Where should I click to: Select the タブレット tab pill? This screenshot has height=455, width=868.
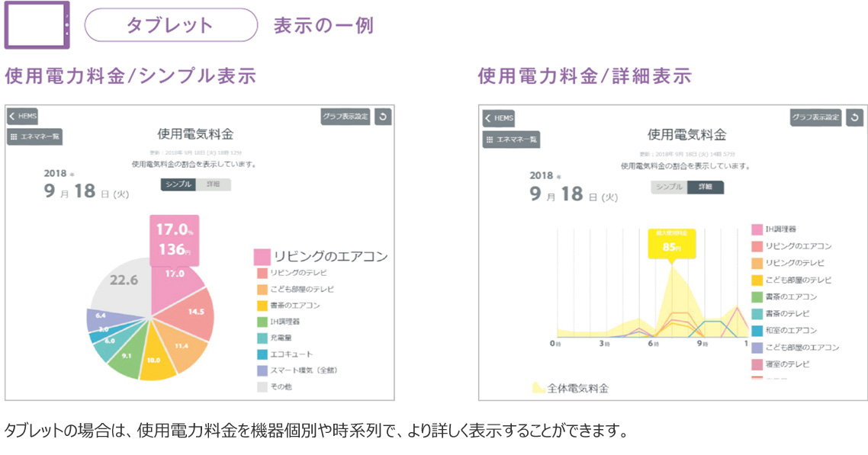point(171,25)
